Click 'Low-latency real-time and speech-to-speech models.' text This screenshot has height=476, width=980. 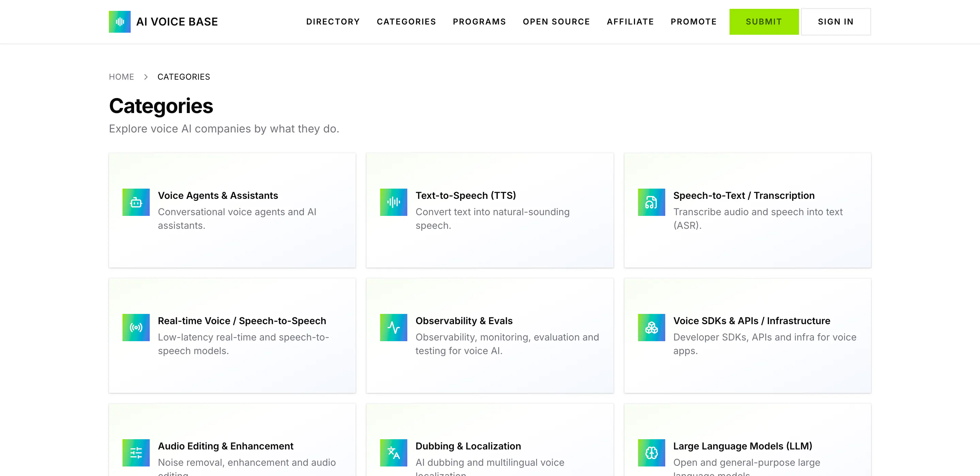pyautogui.click(x=244, y=344)
